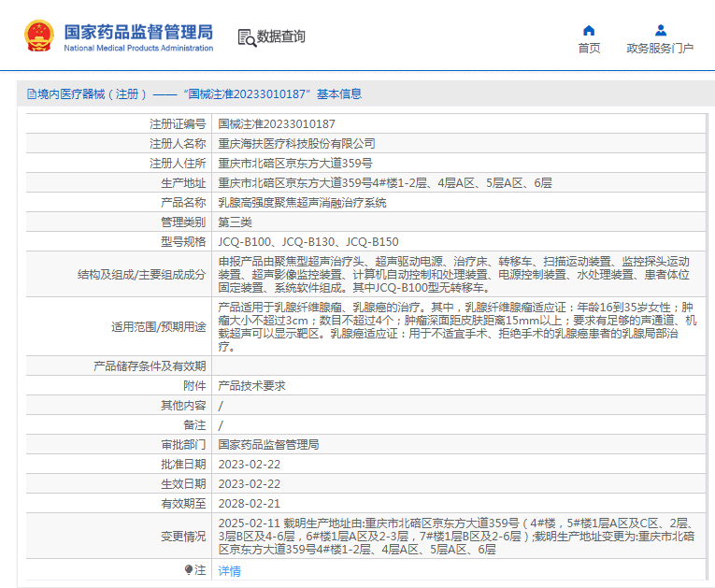Image resolution: width=715 pixels, height=588 pixels.
Task: Select registration number 国械注准20233010187 cell
Action: coord(277,124)
